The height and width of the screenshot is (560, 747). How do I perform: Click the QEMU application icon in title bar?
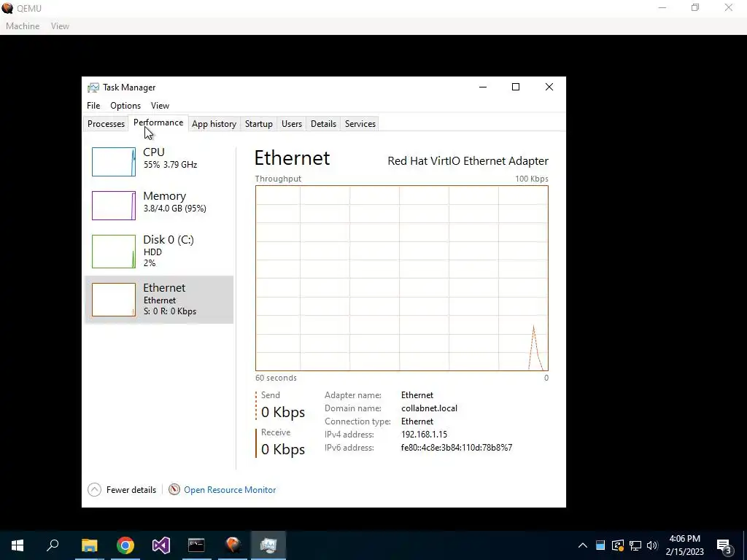point(7,8)
